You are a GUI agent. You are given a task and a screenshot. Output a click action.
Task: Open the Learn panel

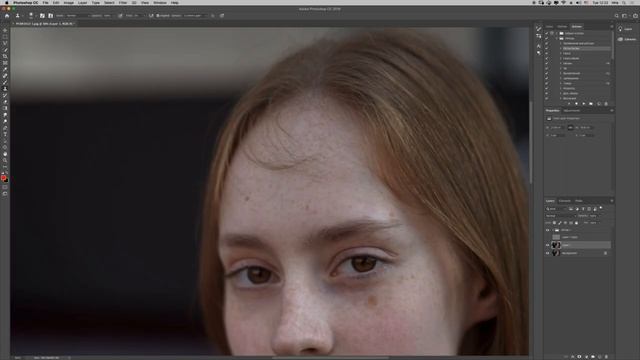(625, 29)
